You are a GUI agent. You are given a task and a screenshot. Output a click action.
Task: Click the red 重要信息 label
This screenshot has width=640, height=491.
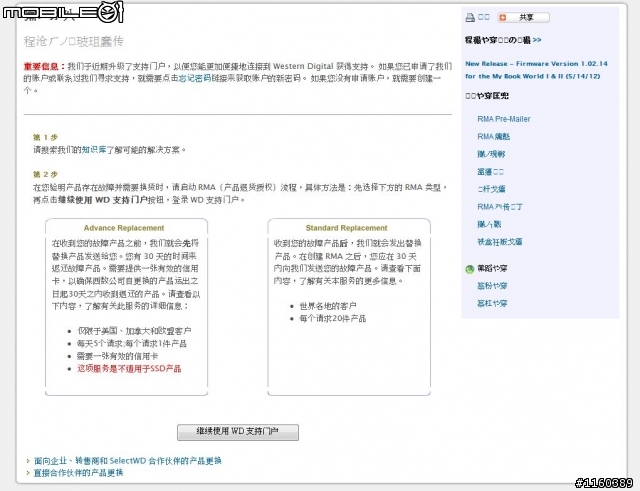tap(44, 66)
